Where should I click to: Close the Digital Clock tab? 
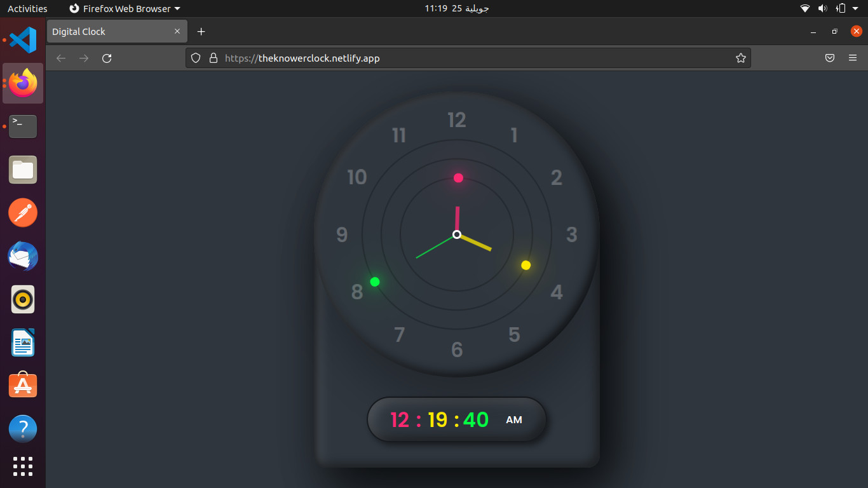click(177, 32)
